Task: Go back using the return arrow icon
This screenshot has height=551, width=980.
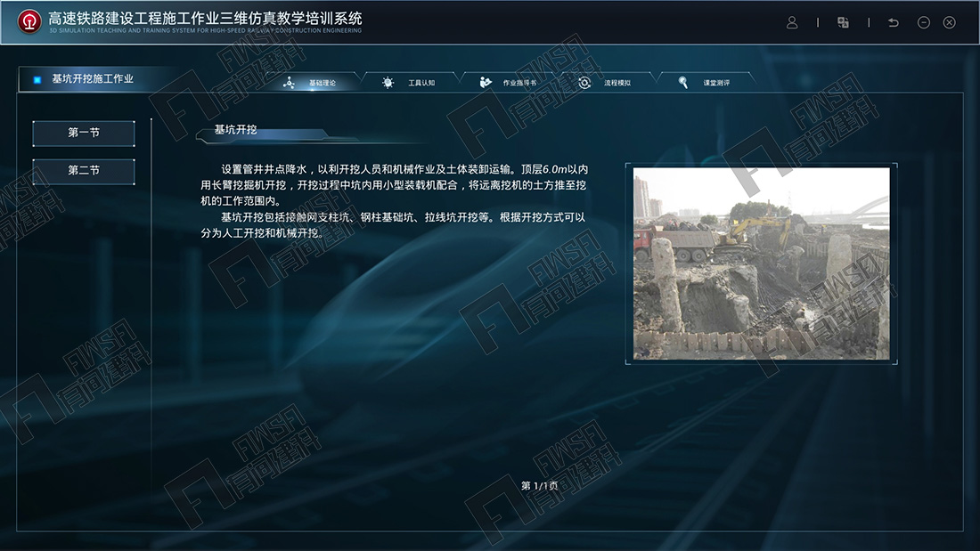Action: [893, 22]
